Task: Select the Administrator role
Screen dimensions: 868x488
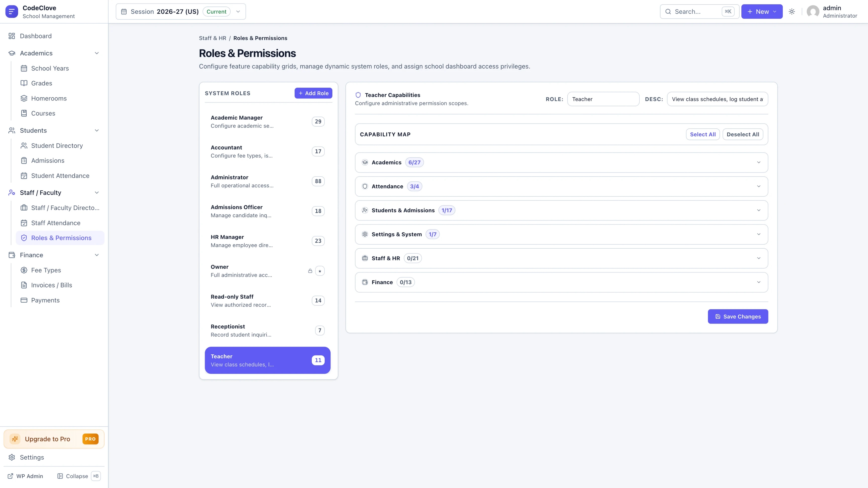Action: [x=268, y=181]
